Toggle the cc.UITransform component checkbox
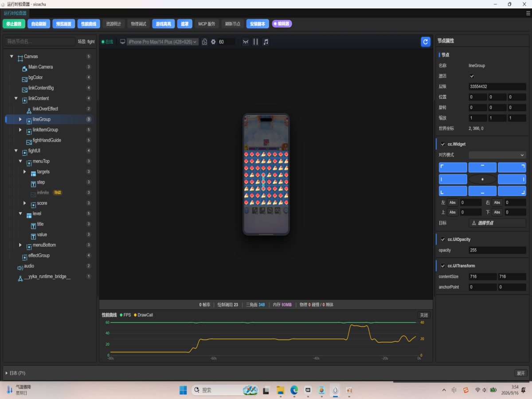 click(x=443, y=266)
